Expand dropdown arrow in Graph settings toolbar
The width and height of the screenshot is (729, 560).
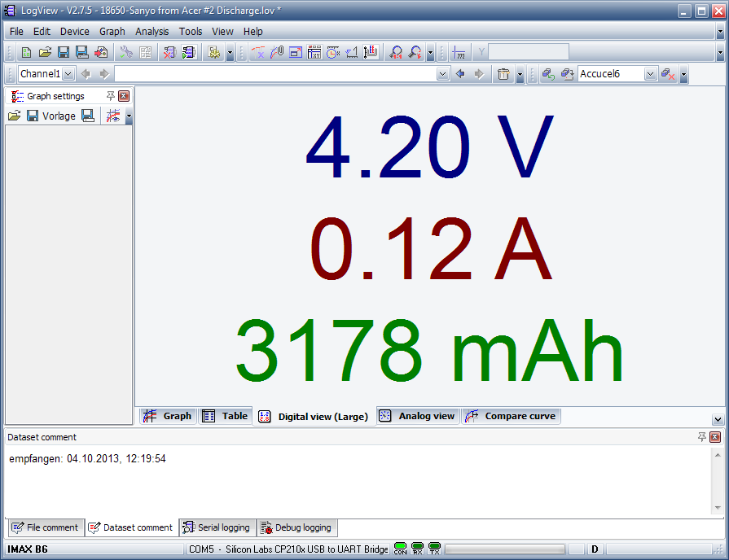pos(129,116)
